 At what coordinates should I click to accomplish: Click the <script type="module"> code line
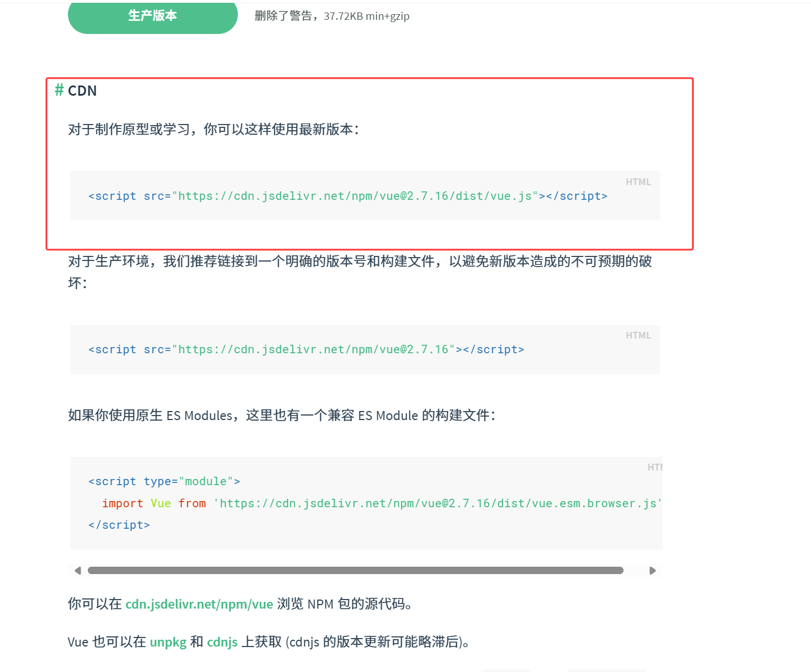(x=164, y=481)
